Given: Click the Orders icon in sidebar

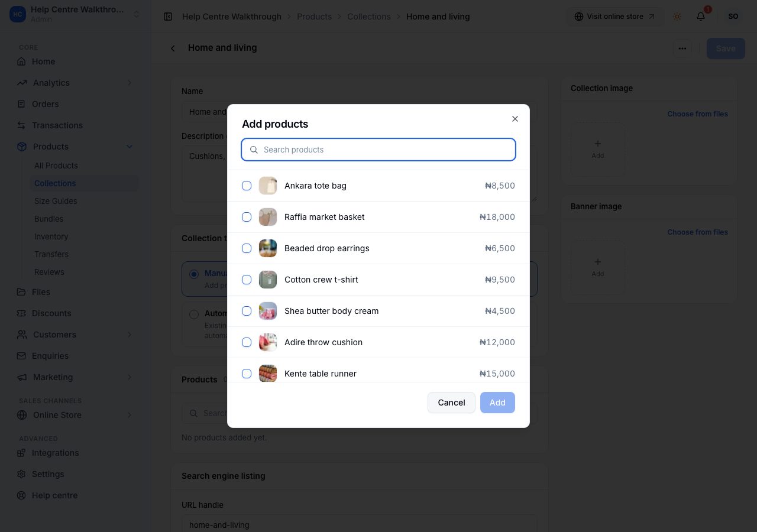Looking at the screenshot, I should coord(22,104).
